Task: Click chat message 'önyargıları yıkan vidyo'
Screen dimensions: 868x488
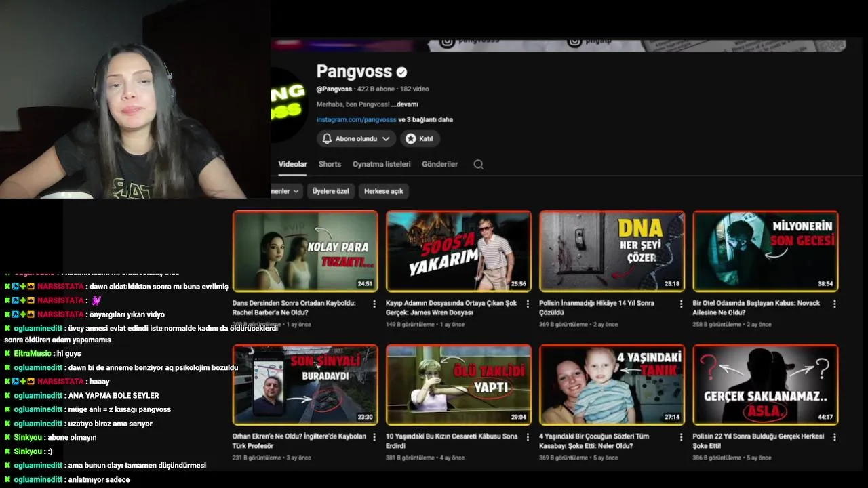Action: coord(127,314)
